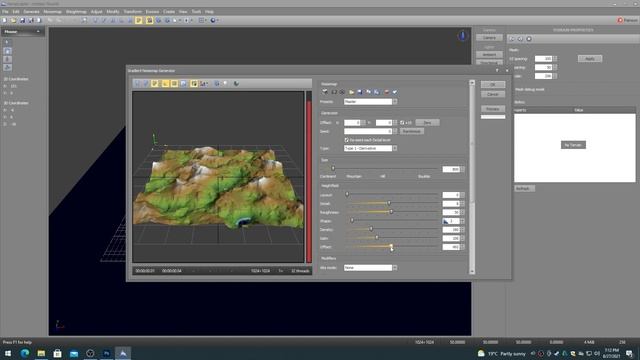Click the checkmark icon under Heightmap section
The width and height of the screenshot is (640, 360).
point(395,92)
